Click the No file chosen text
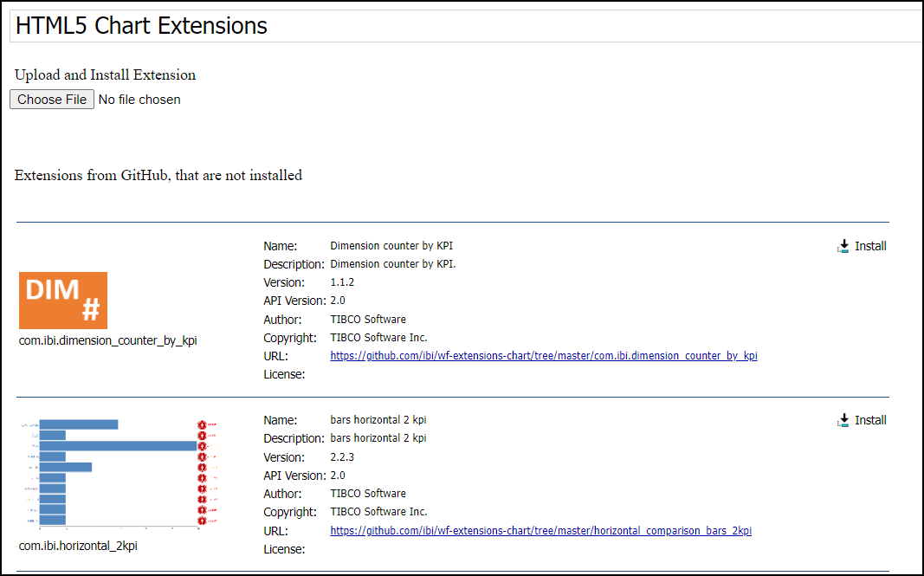The image size is (924, 576). [x=139, y=99]
